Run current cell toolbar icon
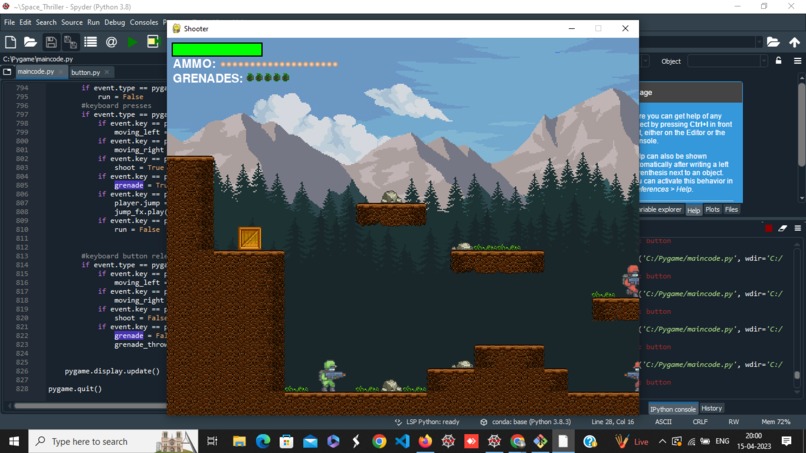806x453 pixels. coord(153,42)
